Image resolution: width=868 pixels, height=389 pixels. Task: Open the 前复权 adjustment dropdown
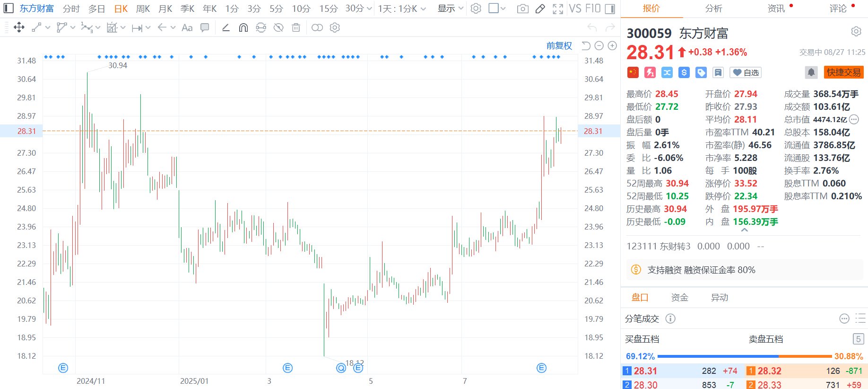559,46
